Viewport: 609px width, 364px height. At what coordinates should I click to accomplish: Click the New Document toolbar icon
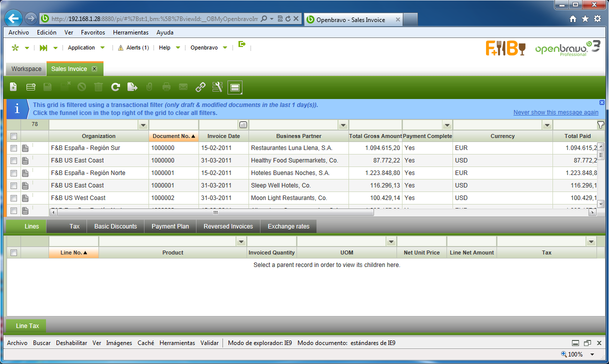click(x=13, y=87)
